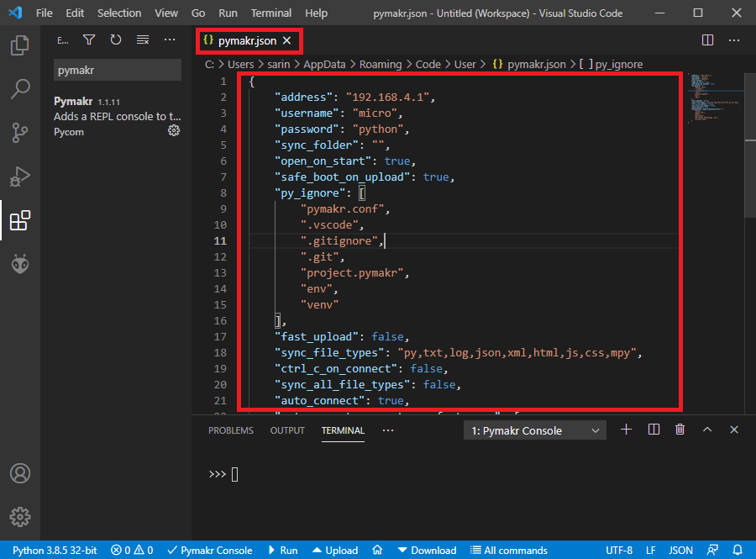The width and height of the screenshot is (756, 559).
Task: Click inside the pymakr extension search box
Action: pyautogui.click(x=118, y=70)
